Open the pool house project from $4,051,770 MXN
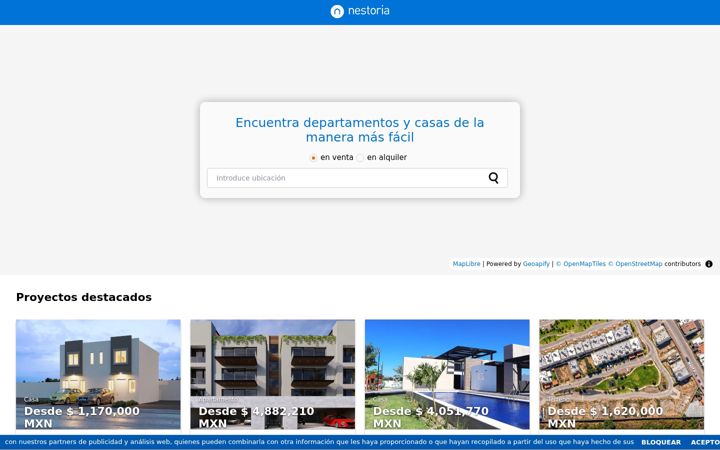 447,374
